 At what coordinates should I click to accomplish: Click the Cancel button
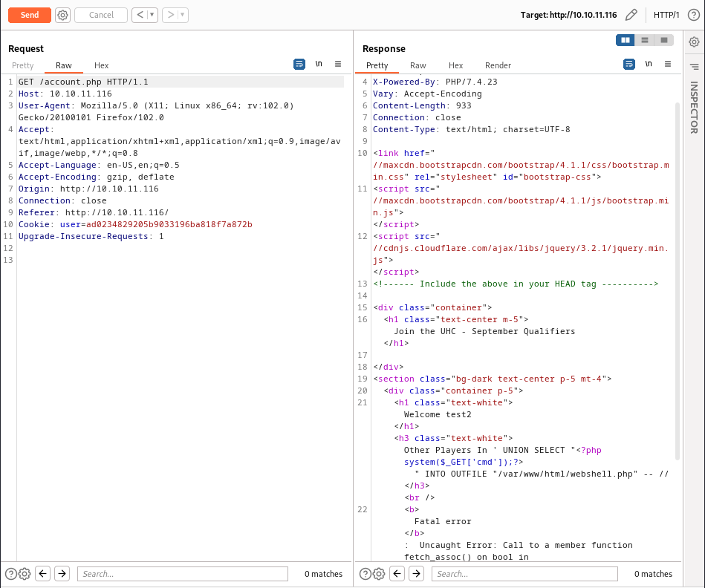tap(101, 15)
